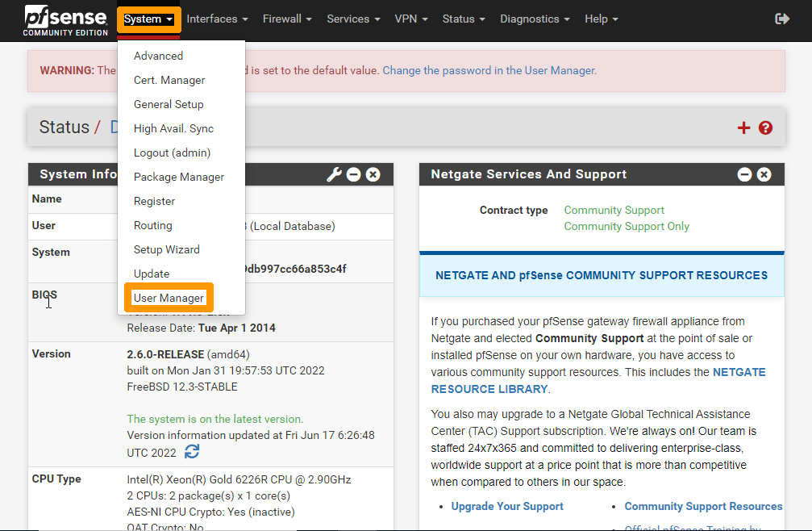Click the wrench icon on System Information
Image resolution: width=812 pixels, height=531 pixels.
tap(334, 174)
